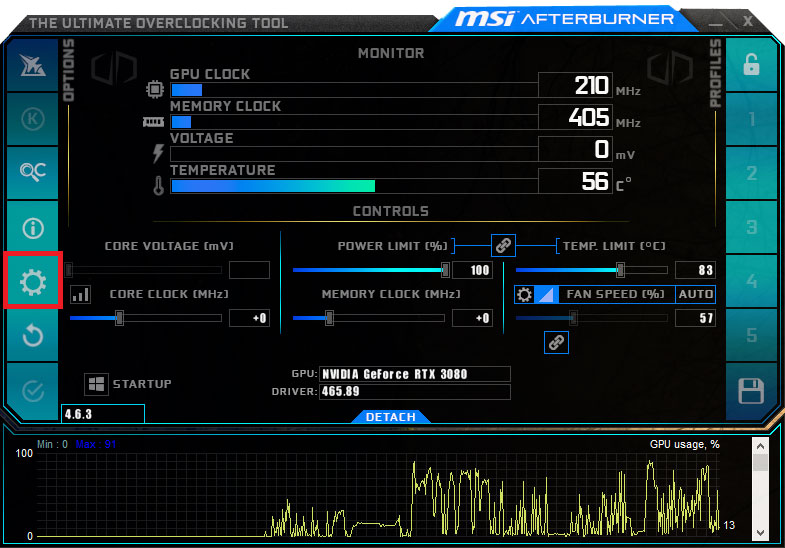Click the GPU usage graph label
This screenshot has width=785, height=548.
(684, 444)
